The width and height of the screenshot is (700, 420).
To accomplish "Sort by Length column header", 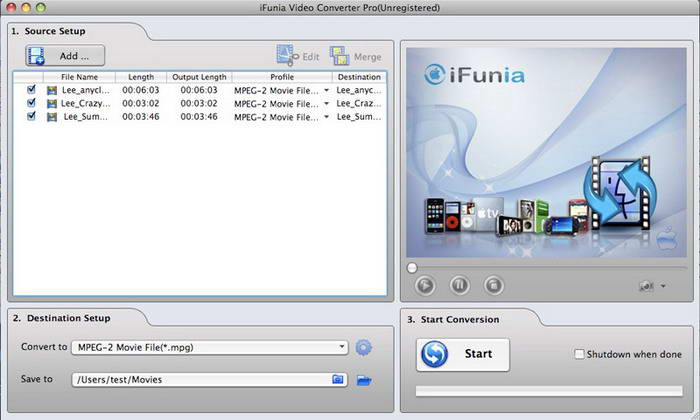I will pyautogui.click(x=141, y=77).
